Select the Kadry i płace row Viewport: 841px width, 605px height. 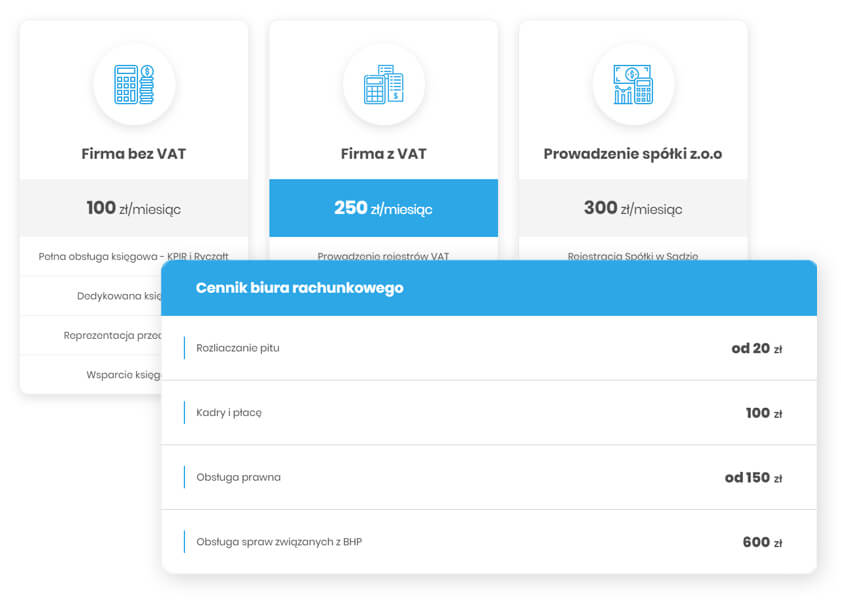click(489, 412)
